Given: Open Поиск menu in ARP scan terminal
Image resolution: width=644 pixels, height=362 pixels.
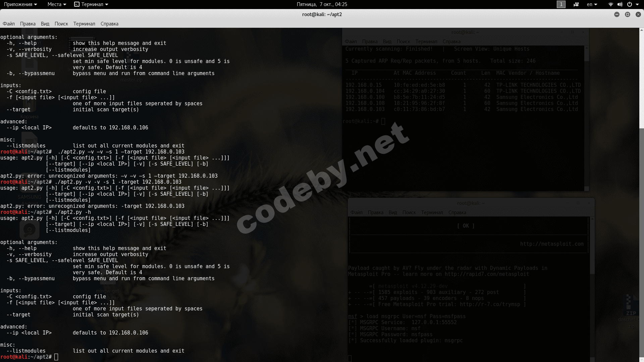Looking at the screenshot, I should (x=404, y=42).
